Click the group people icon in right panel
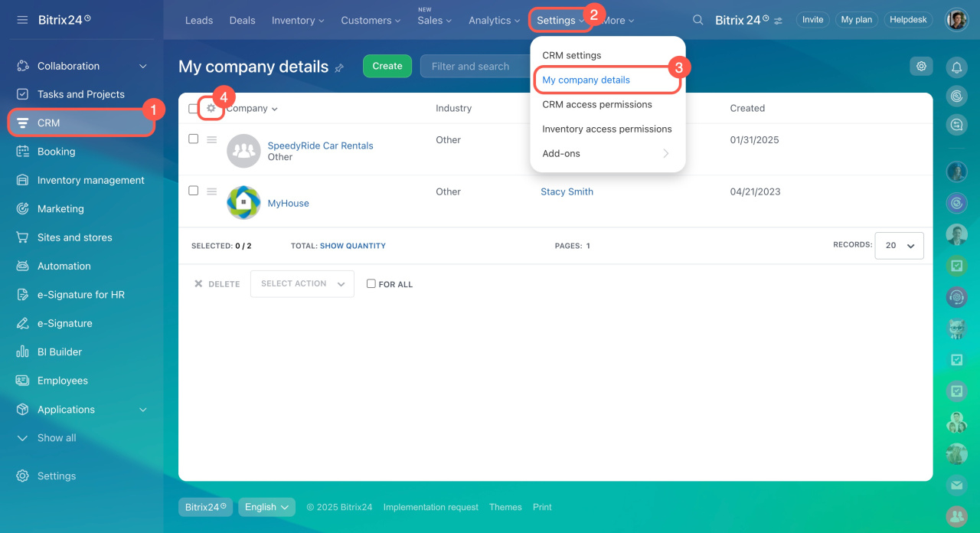The image size is (980, 533). point(956,516)
